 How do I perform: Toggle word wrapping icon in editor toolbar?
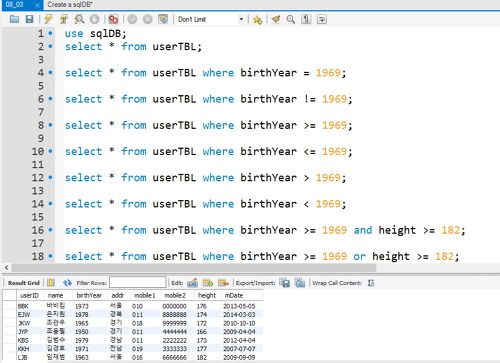(322, 19)
